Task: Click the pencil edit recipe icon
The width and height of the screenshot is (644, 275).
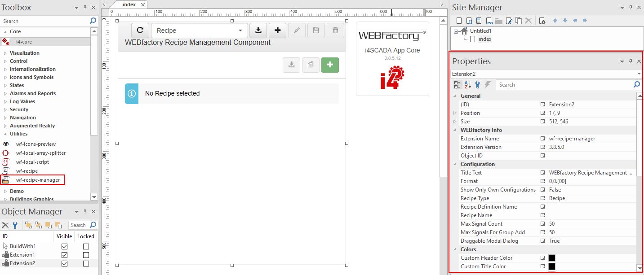Action: [297, 30]
